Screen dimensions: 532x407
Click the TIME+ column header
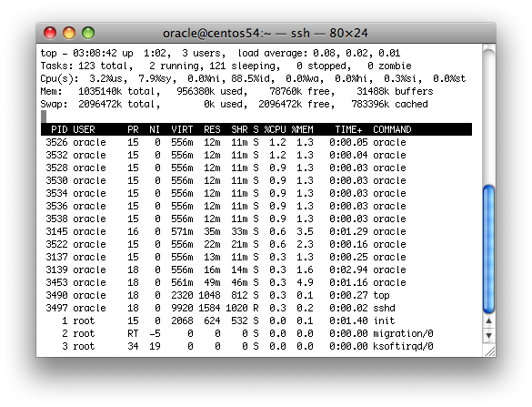pyautogui.click(x=348, y=129)
